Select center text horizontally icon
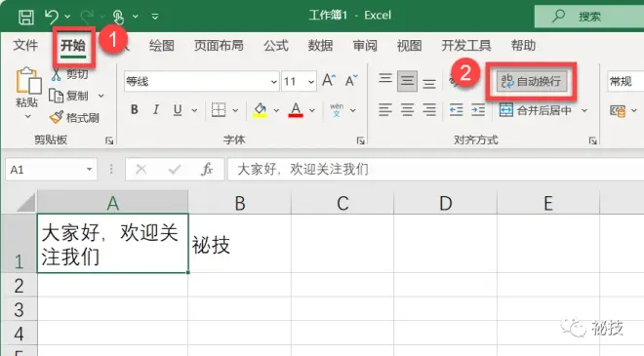Viewport: 644px width, 356px height. click(408, 109)
